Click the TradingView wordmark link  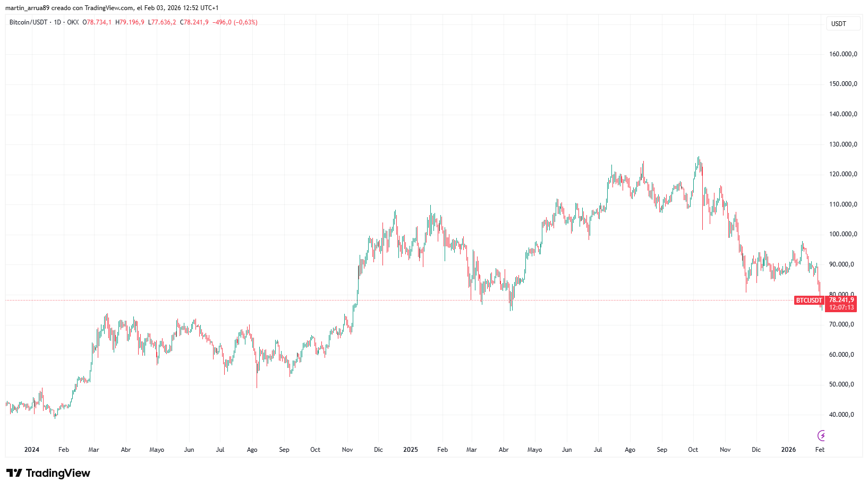58,473
